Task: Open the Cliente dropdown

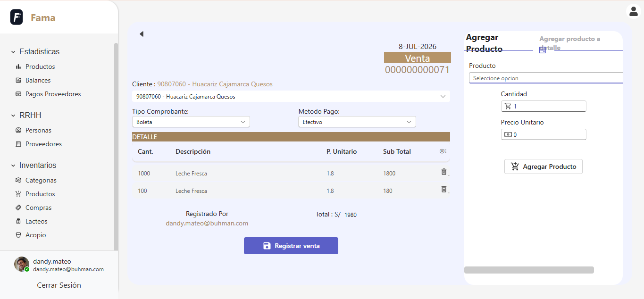Action: [x=291, y=96]
